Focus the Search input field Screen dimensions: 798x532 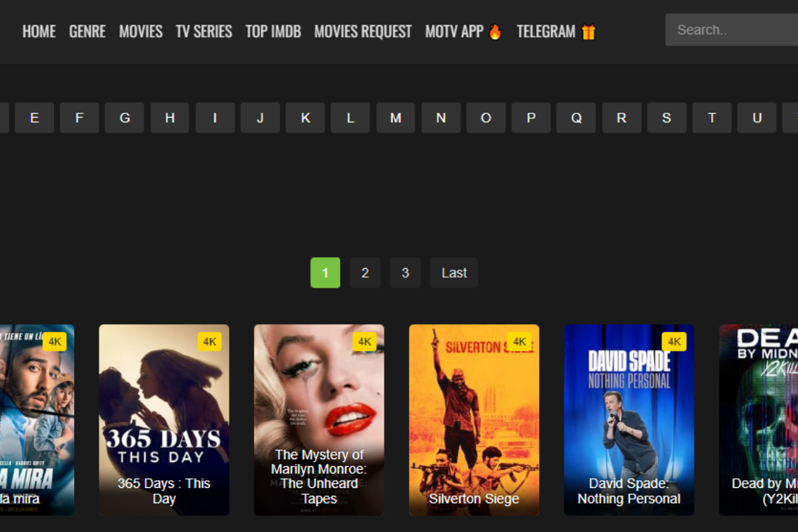click(731, 30)
